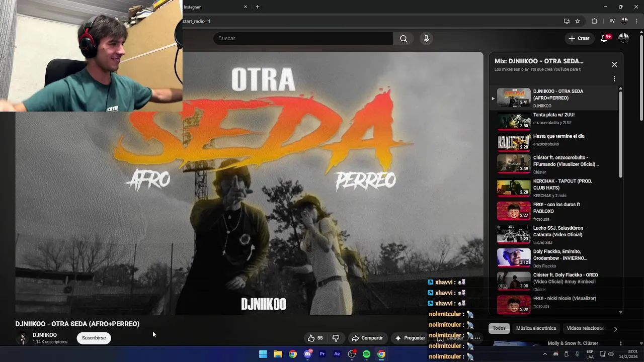Click the Buscar search field
This screenshot has height=362, width=644.
pos(303,39)
